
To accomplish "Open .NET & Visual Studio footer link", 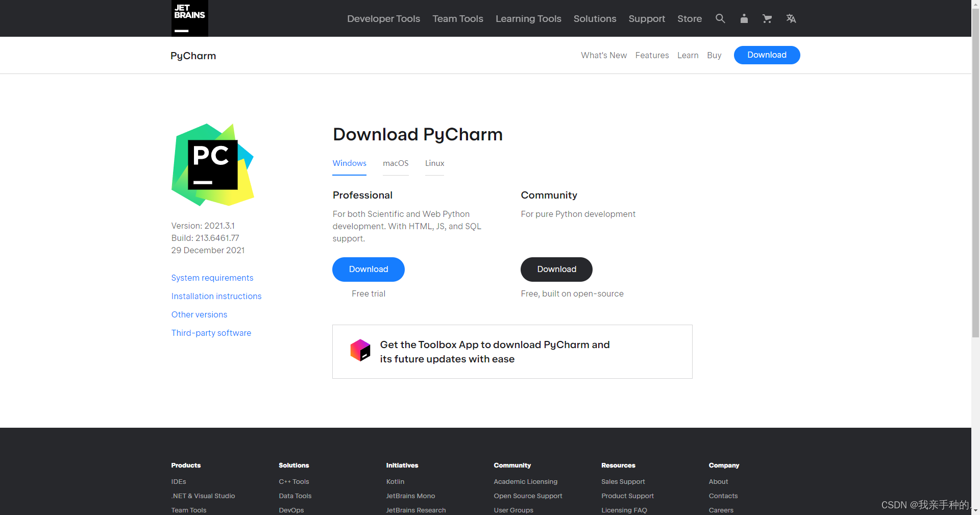I will point(203,496).
